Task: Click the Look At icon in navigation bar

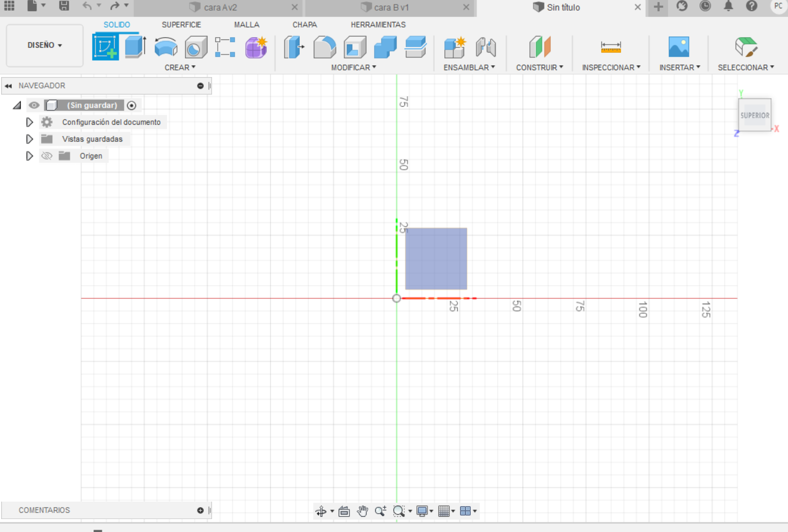Action: pos(344,511)
